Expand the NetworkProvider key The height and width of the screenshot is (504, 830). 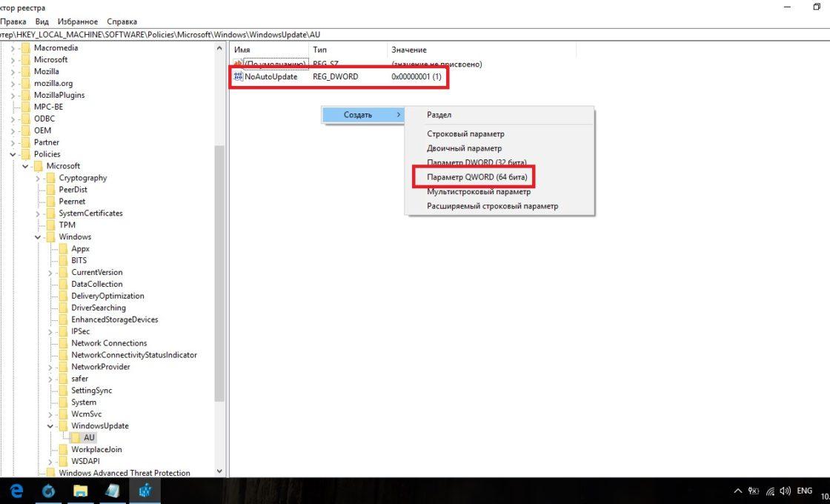coord(50,367)
